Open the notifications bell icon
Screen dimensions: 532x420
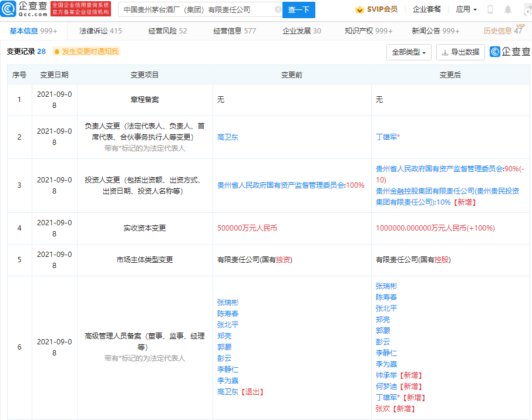coord(507,9)
